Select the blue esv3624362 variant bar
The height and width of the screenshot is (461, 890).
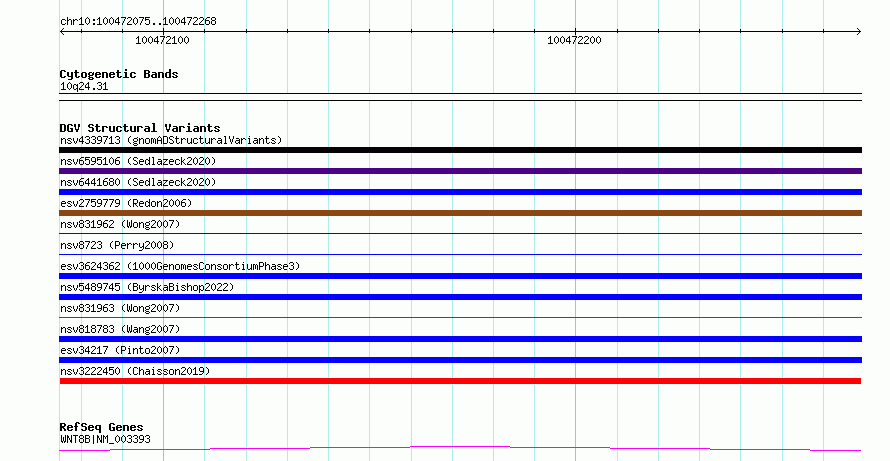(460, 276)
